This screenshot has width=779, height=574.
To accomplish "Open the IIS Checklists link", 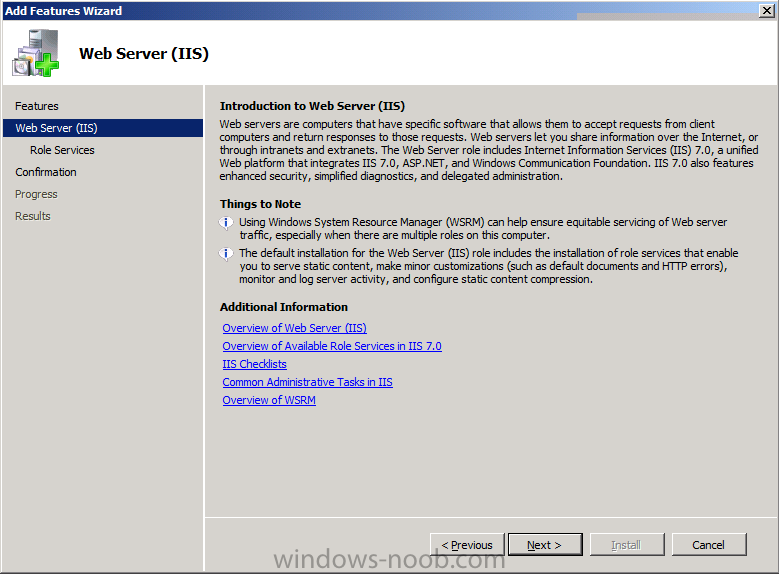I will (254, 364).
